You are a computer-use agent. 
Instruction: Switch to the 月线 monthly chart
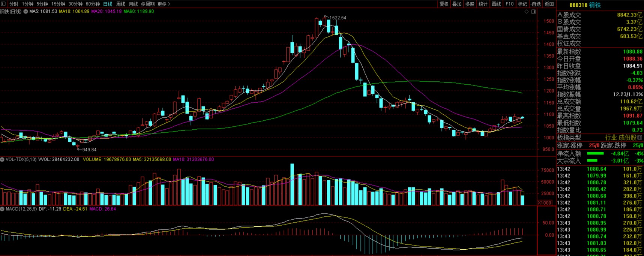[133, 4]
